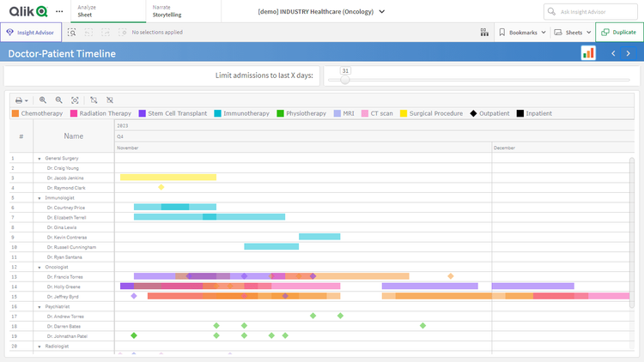Click the zoom in magnifier icon
644x362 pixels.
pyautogui.click(x=43, y=100)
